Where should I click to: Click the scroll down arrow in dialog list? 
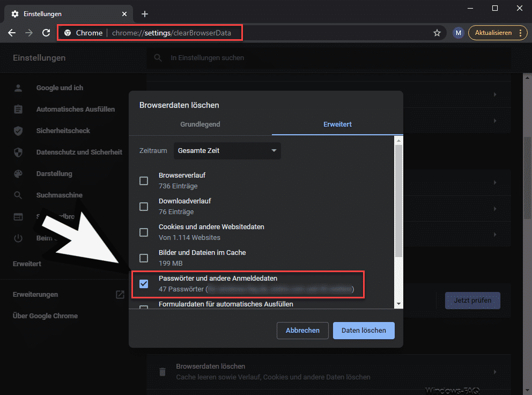[398, 304]
